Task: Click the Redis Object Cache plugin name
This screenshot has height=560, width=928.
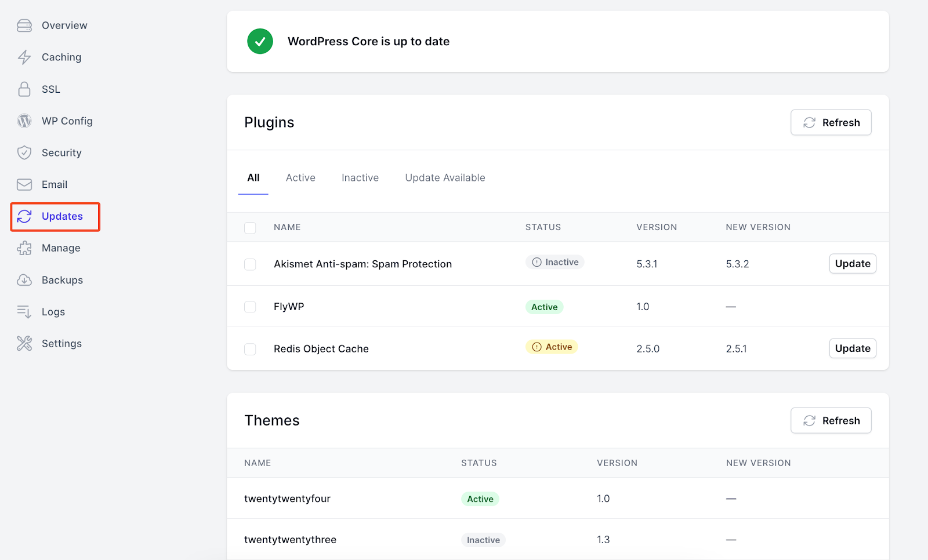Action: click(x=321, y=349)
